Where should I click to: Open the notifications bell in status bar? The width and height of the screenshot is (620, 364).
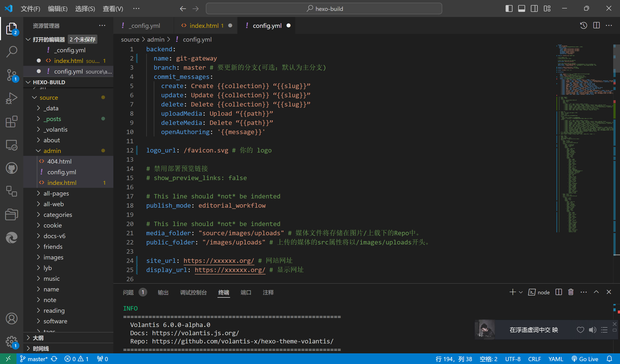(609, 359)
